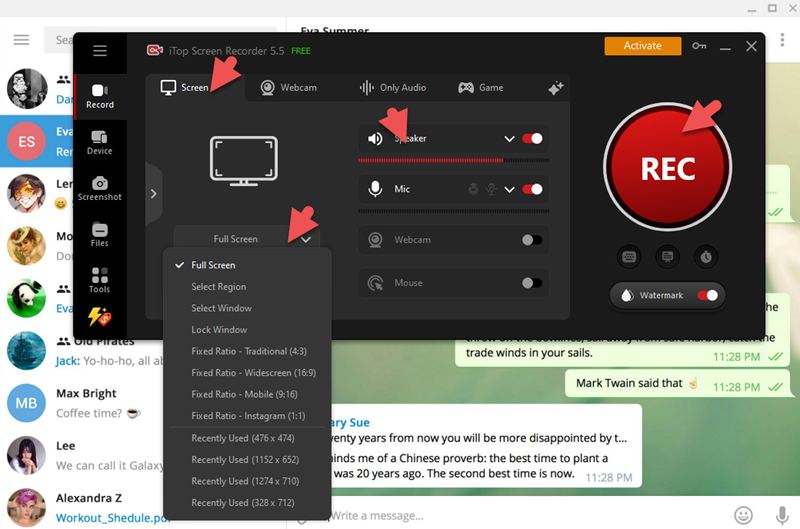Open the iTop Screen Recorder hamburger menu

(100, 51)
